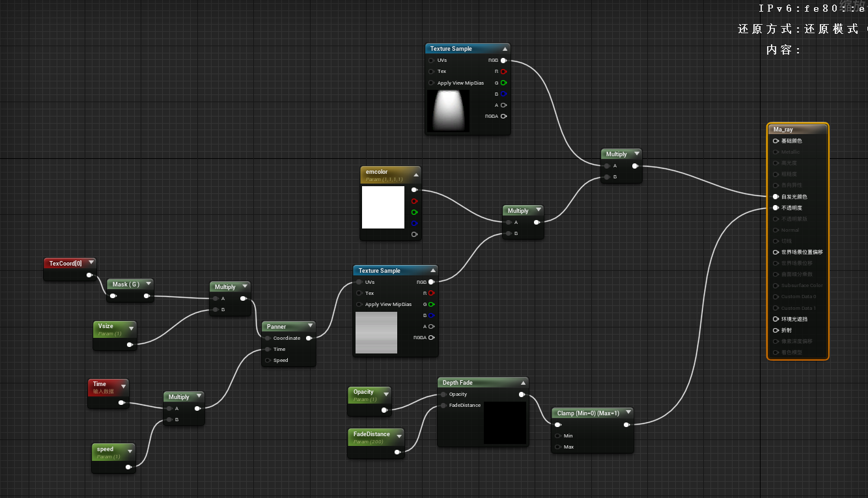Screen dimensions: 868x498
Task: Click the speed parameter output pin
Action: point(128,467)
